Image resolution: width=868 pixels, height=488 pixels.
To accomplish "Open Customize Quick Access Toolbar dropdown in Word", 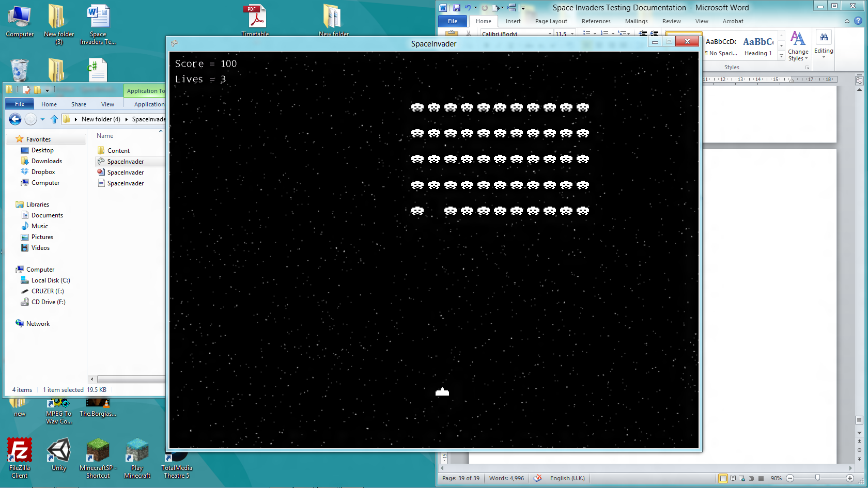I will [x=523, y=8].
